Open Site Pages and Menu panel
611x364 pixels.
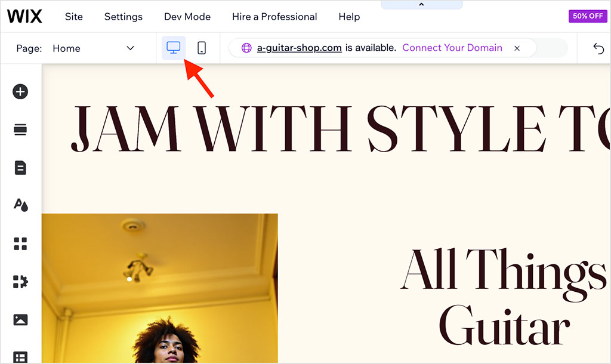(20, 168)
